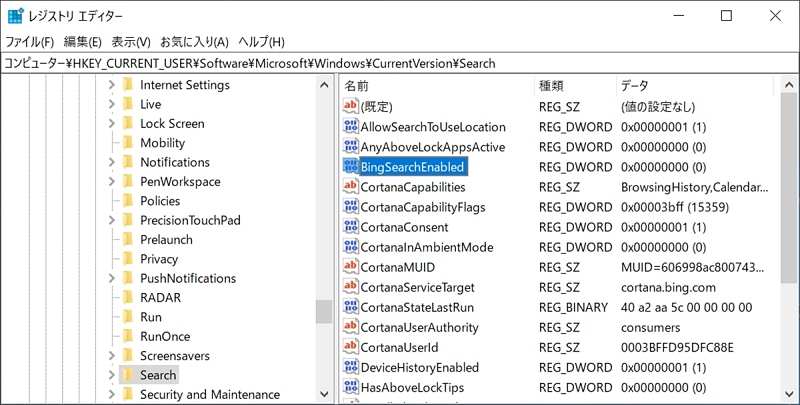Viewport: 800px width, 405px height.
Task: Click the registry path address bar
Action: 400,63
